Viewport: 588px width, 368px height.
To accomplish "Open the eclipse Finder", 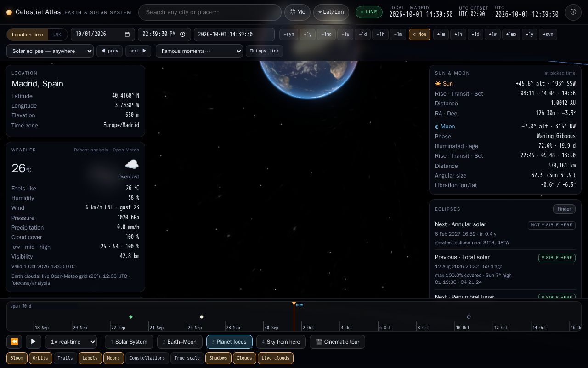I will 564,209.
